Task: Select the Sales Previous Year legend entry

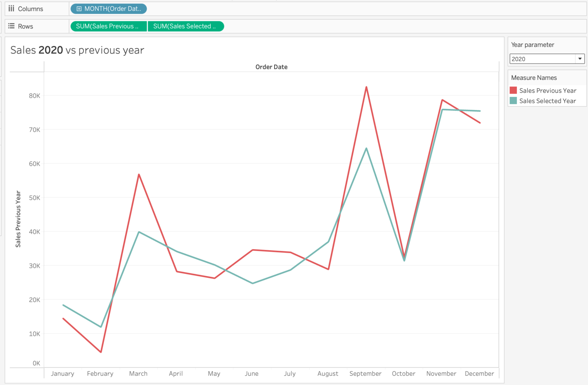Action: coord(547,90)
